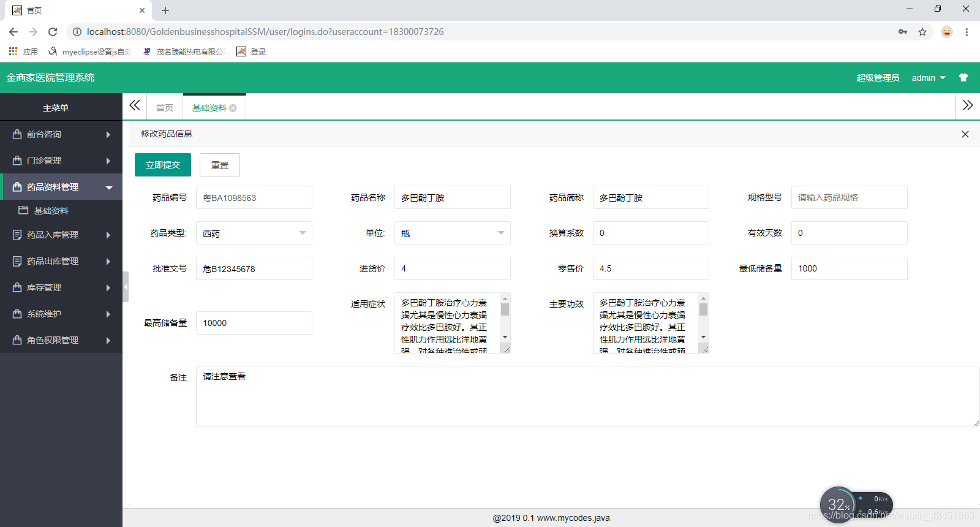Reload the page with the refresh icon

pos(53,32)
